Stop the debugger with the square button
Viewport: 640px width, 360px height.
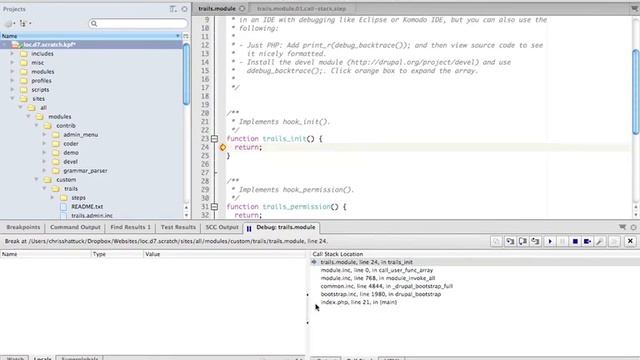575,241
